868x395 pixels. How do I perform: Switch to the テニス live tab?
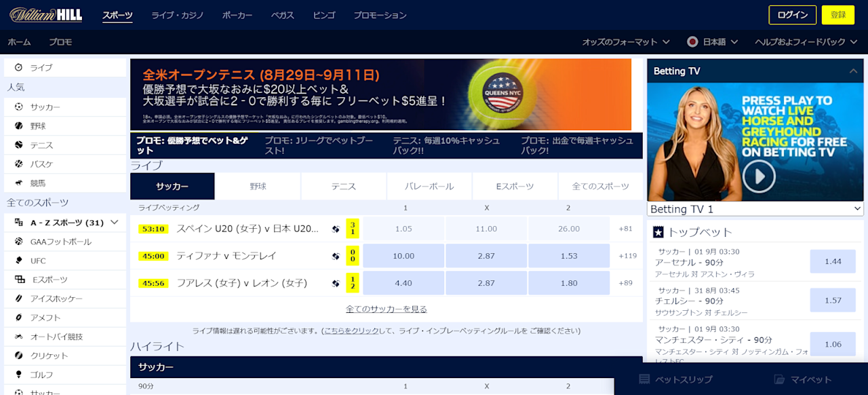point(344,187)
